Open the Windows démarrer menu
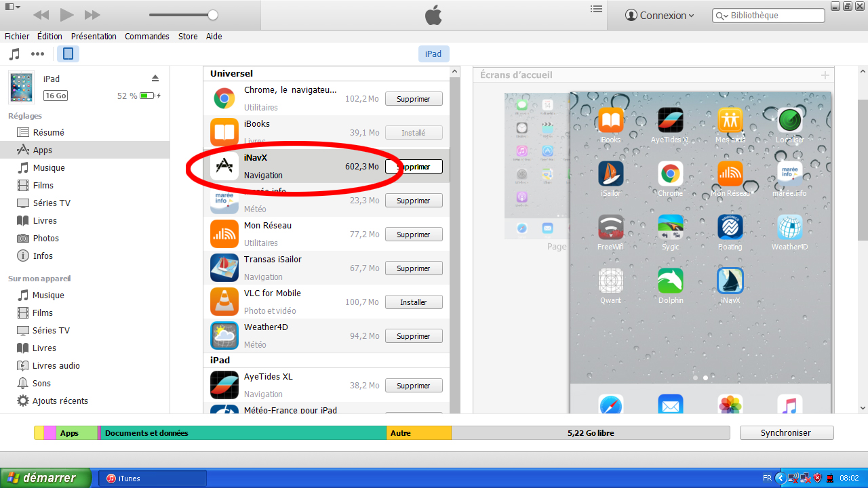This screenshot has height=488, width=868. pos(45,478)
